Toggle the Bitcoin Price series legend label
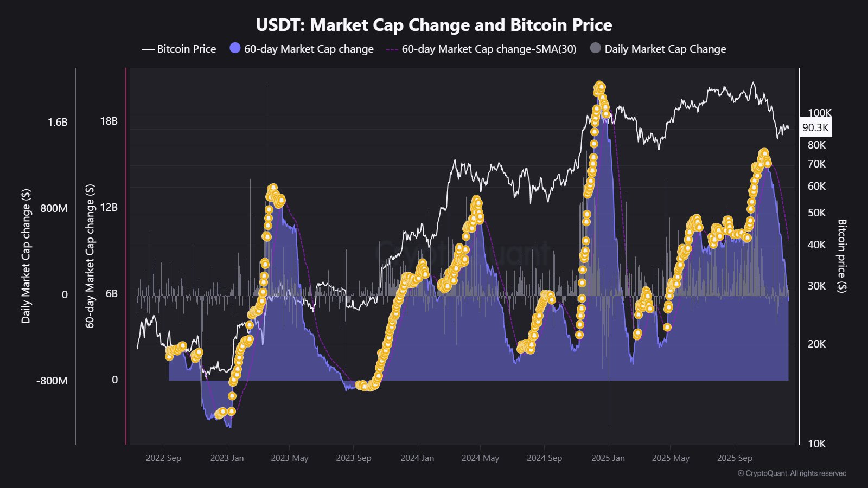Image resolution: width=868 pixels, height=488 pixels. pos(187,49)
